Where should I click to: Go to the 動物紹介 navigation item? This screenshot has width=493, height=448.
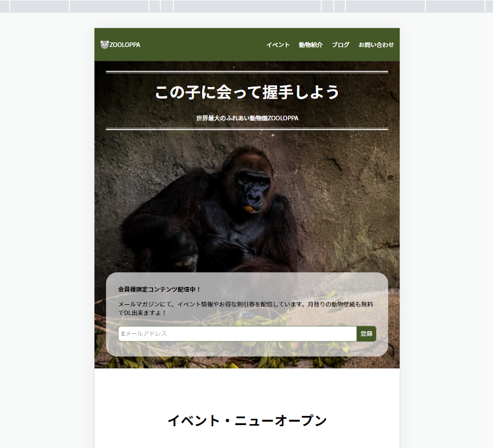311,45
